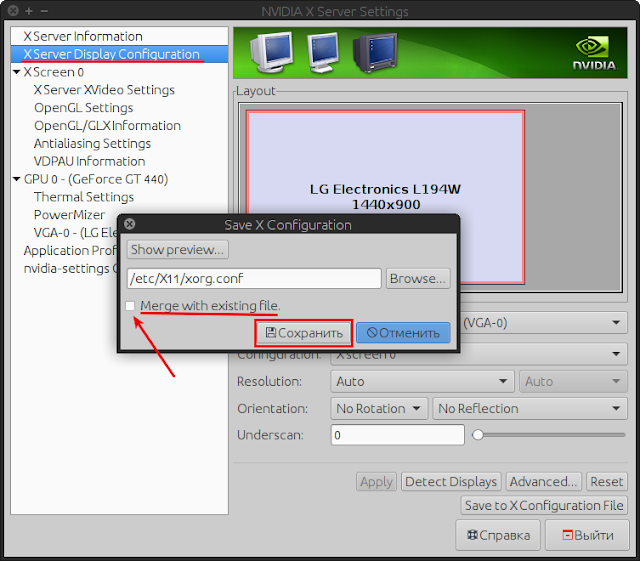Click Browse… next to the file path
This screenshot has height=561, width=640.
(418, 278)
